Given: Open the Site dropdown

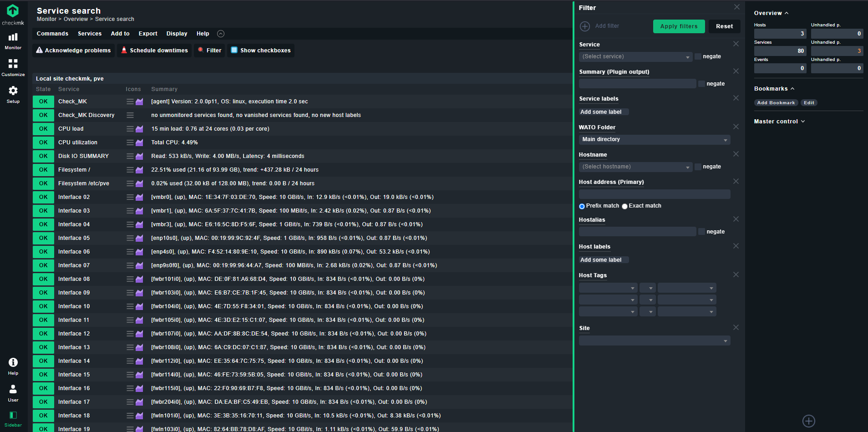Looking at the screenshot, I should [655, 341].
